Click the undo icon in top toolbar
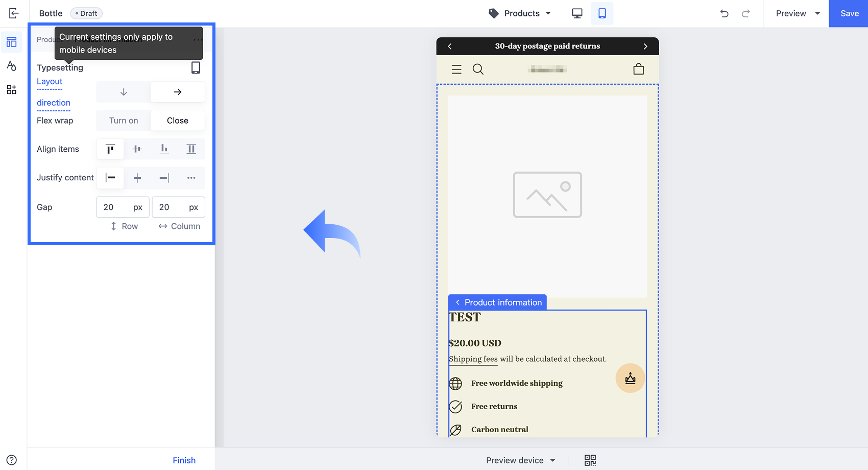This screenshot has height=470, width=868. [724, 13]
